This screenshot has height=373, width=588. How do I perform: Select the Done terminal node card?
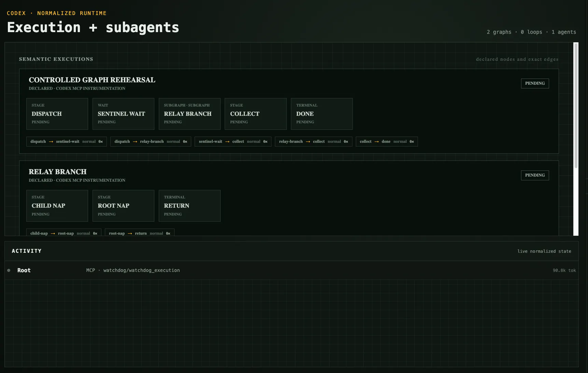coord(322,114)
